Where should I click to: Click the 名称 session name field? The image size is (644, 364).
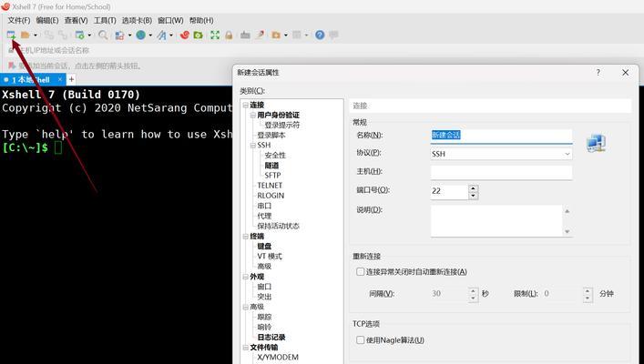coord(501,136)
